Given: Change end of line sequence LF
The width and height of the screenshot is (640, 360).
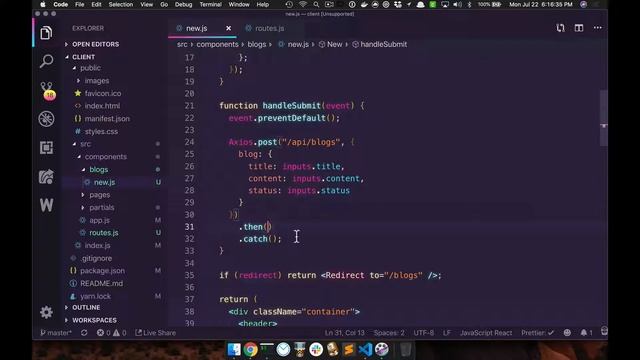Looking at the screenshot, I should (x=447, y=333).
